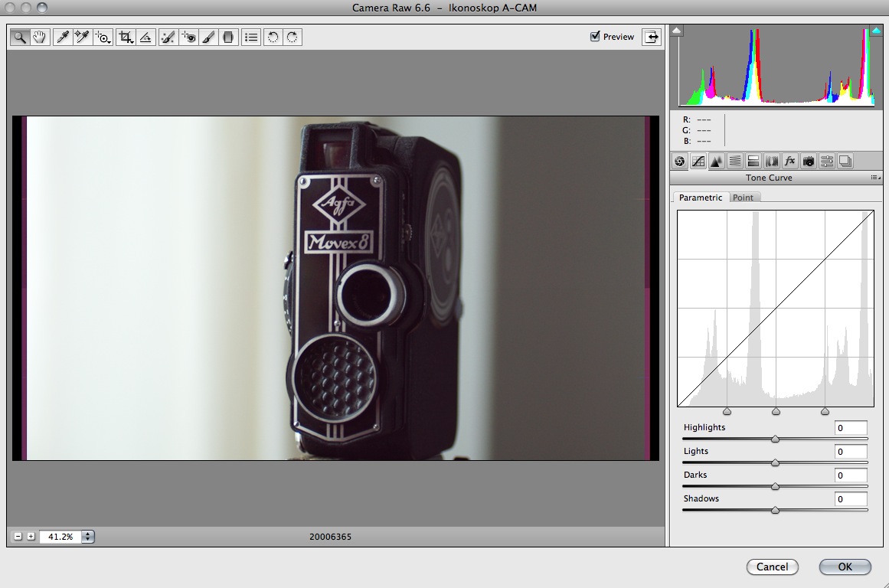Screen dimensions: 889x588
Task: Toggle the shadow clipping warning
Action: point(677,31)
